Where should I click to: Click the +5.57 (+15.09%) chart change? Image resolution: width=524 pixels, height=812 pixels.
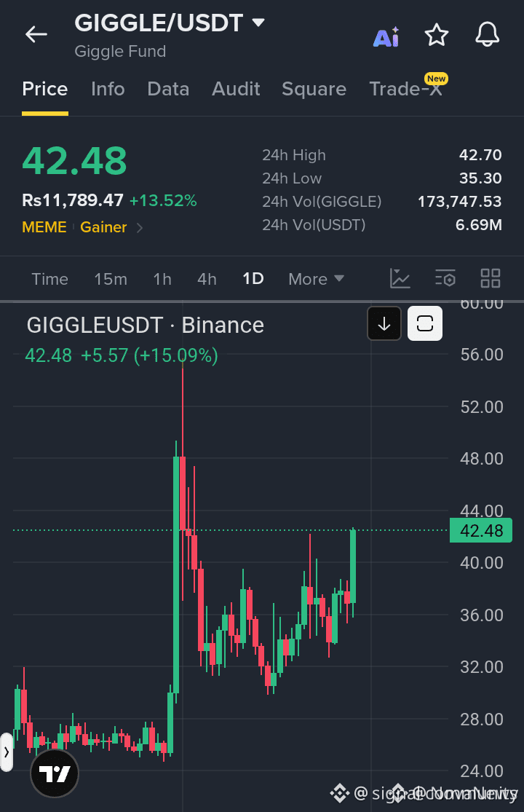coord(149,356)
